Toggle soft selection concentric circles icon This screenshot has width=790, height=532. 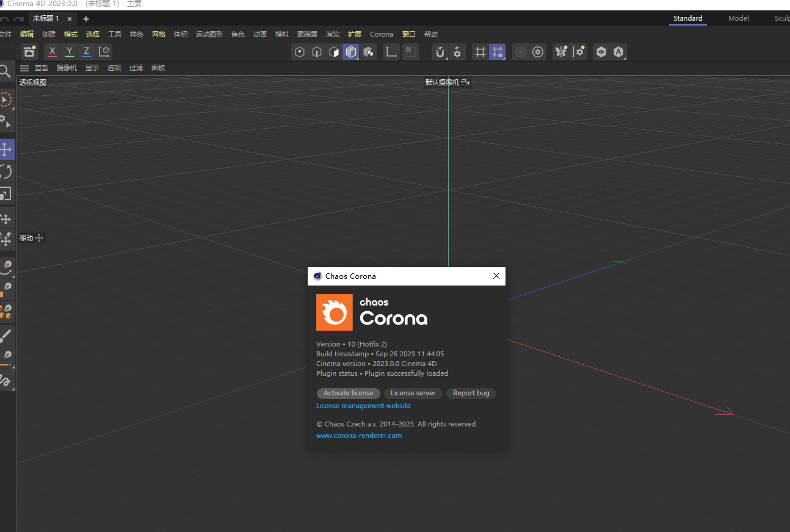[520, 52]
